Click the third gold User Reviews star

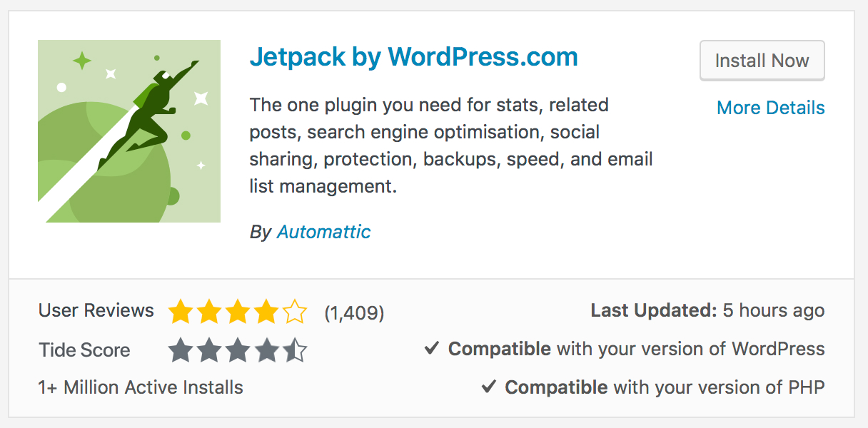tap(238, 312)
